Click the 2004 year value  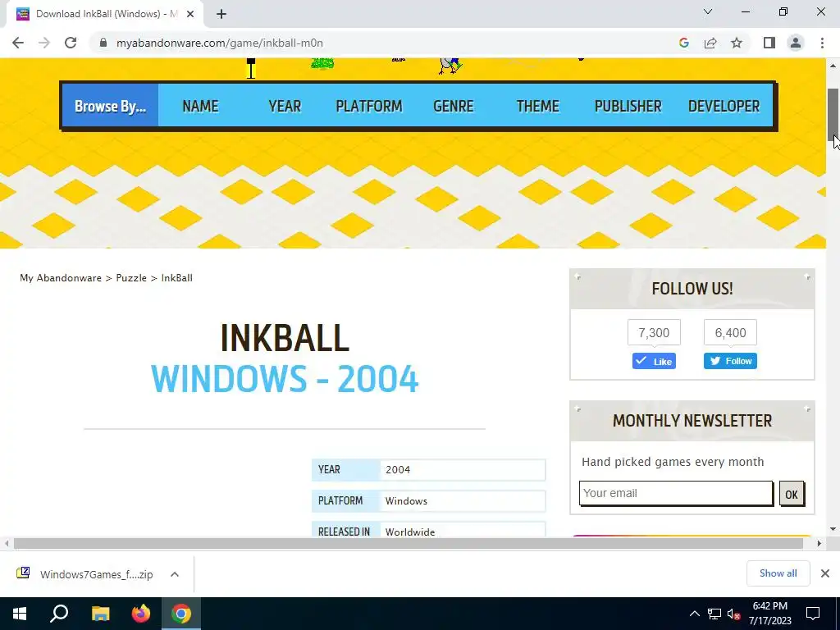pyautogui.click(x=398, y=470)
